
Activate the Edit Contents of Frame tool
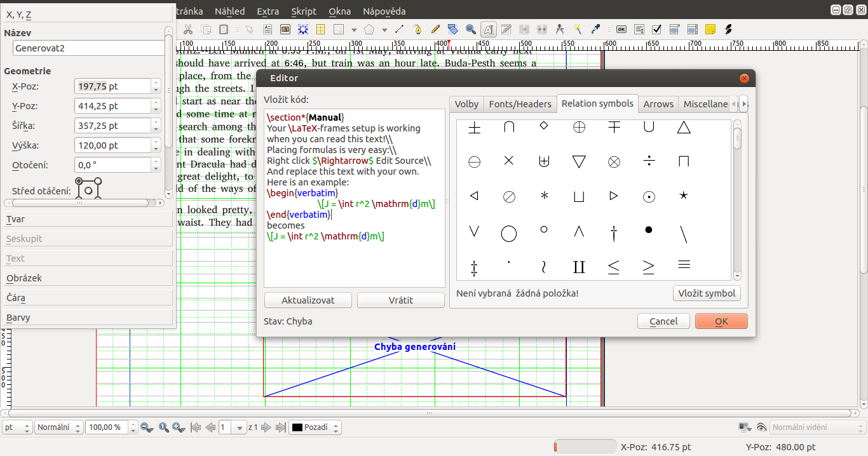(x=489, y=29)
